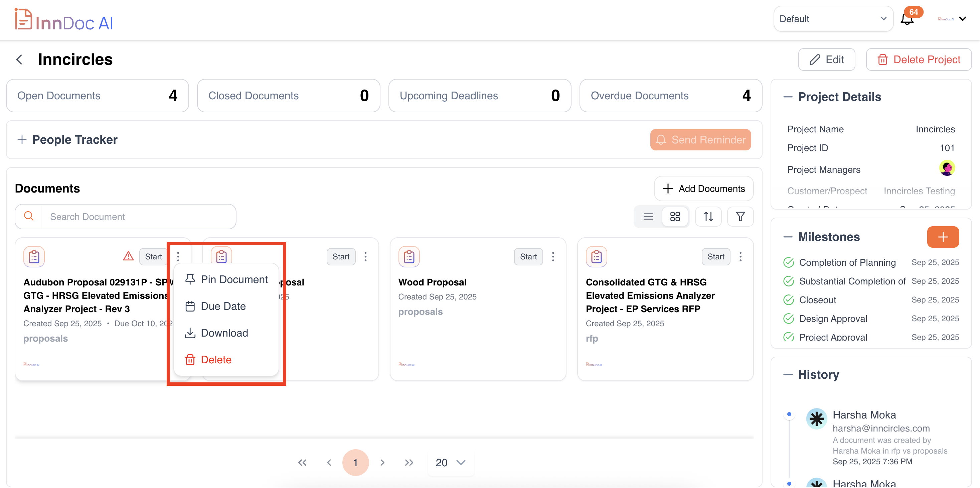
Task: Open the document filter funnel icon
Action: pyautogui.click(x=740, y=217)
